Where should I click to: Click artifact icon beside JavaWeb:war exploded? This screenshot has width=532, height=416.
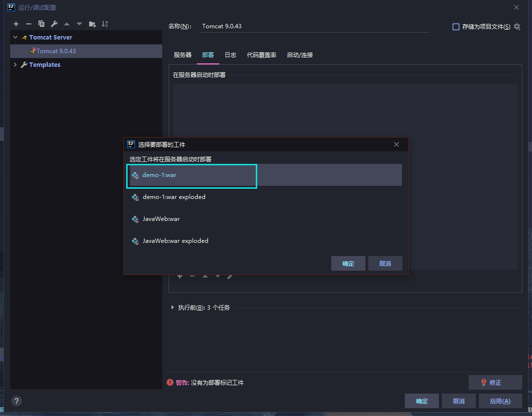[135, 241]
